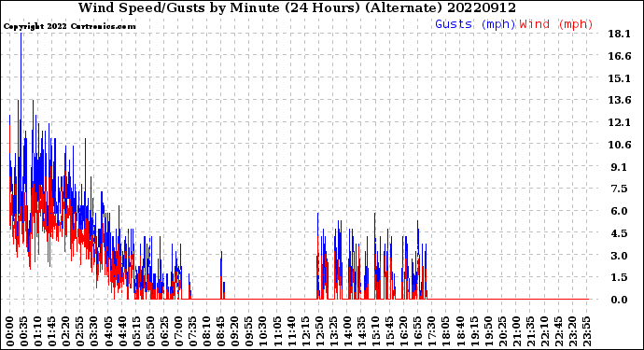Click the 20:25 time label
Viewport: 644px width, 350px height.
click(503, 331)
